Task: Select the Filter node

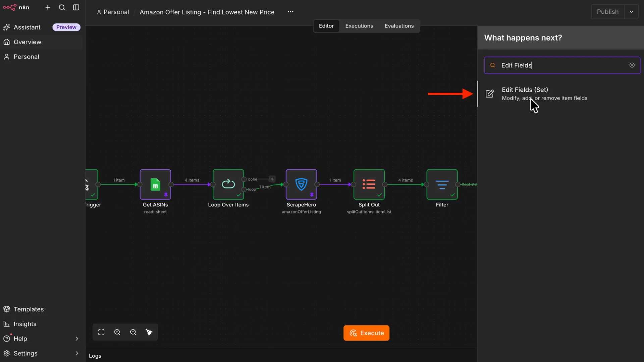Action: tap(442, 184)
